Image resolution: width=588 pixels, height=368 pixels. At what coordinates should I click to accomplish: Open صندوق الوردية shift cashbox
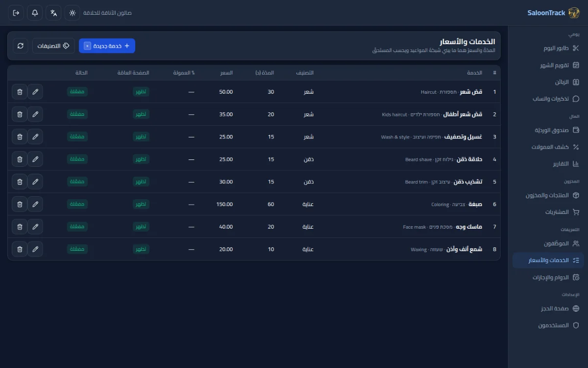click(548, 130)
